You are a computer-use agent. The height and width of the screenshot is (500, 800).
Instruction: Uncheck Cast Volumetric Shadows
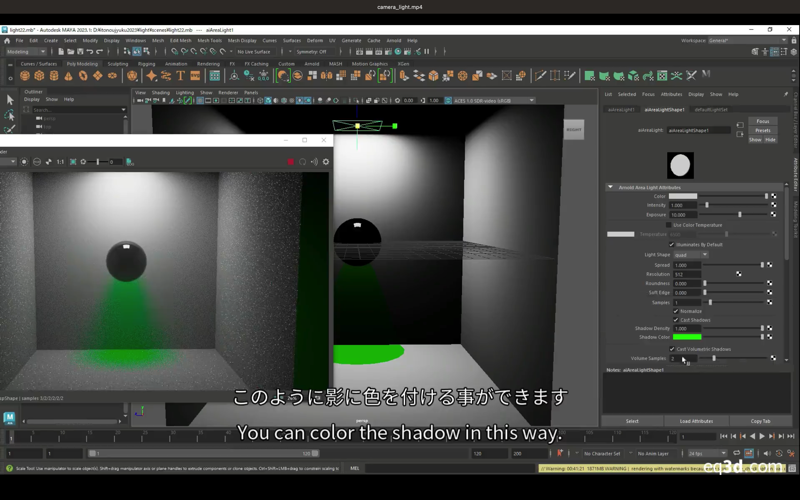click(672, 348)
